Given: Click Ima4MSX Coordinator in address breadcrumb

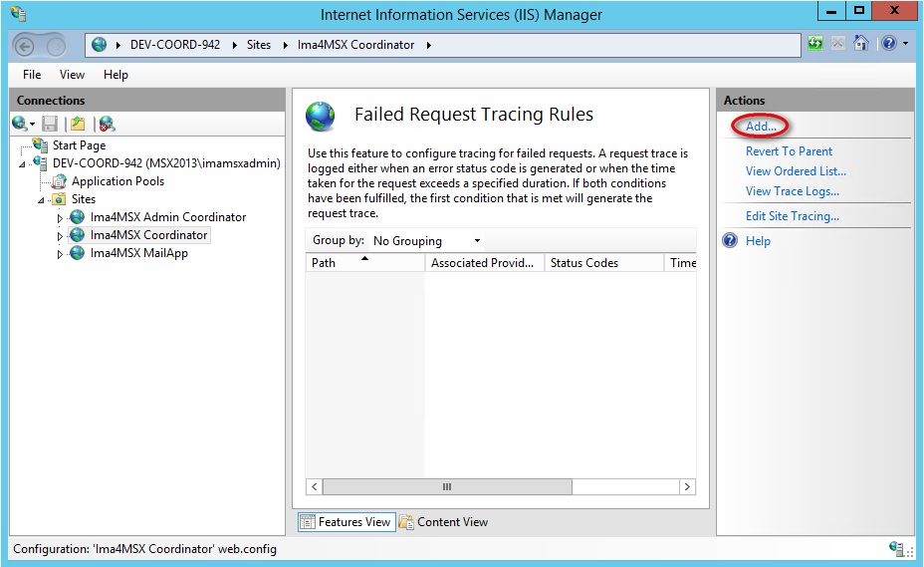Looking at the screenshot, I should pyautogui.click(x=355, y=45).
